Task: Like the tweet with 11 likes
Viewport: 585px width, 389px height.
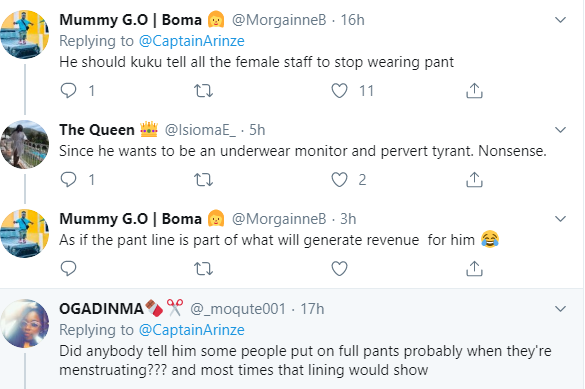Action: pyautogui.click(x=339, y=91)
